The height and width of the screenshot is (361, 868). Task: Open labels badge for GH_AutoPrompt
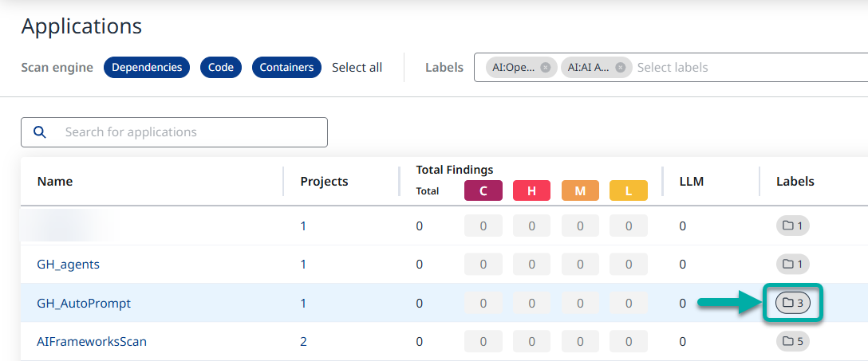pos(792,303)
